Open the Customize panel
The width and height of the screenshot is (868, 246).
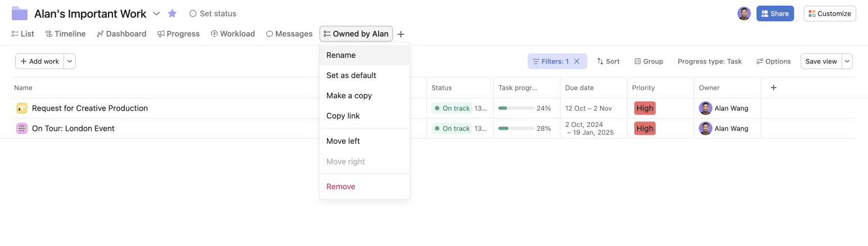[830, 13]
